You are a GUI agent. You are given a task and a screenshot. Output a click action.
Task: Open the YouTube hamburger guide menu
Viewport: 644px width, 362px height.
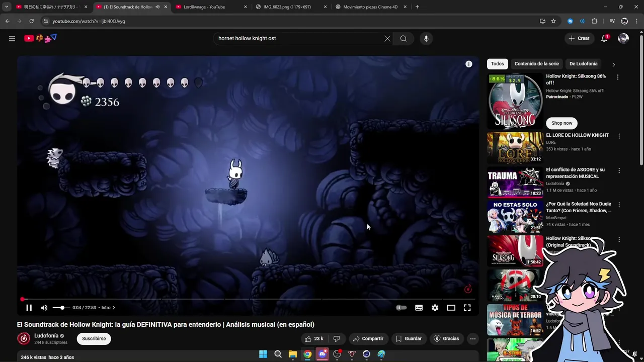pos(12,38)
